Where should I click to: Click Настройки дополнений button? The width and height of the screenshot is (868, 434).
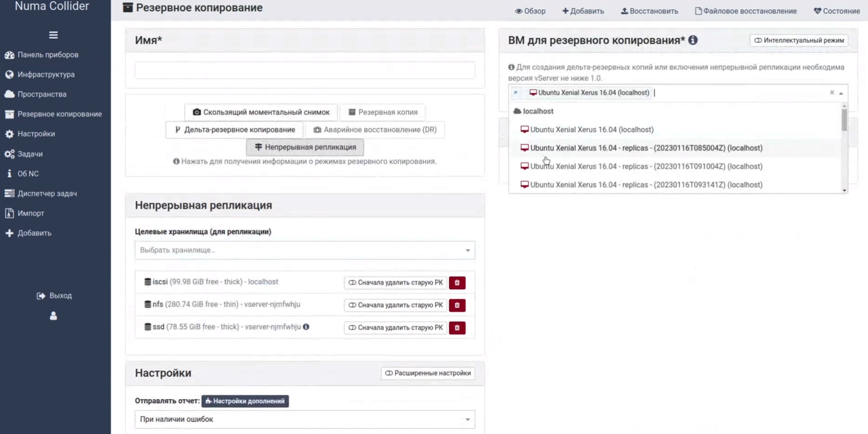click(245, 401)
